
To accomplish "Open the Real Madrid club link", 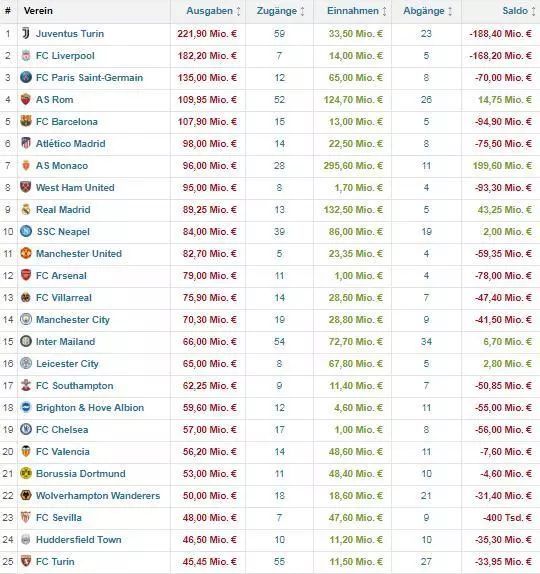I will click(63, 210).
